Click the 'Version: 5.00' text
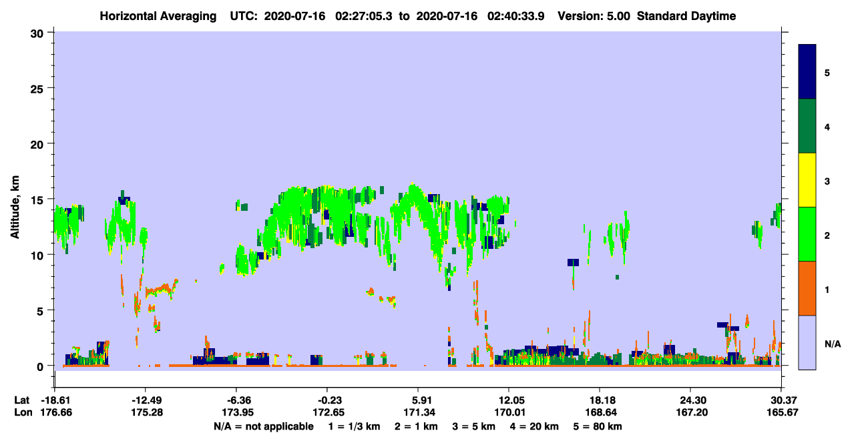This screenshot has height=445, width=868. 595,16
